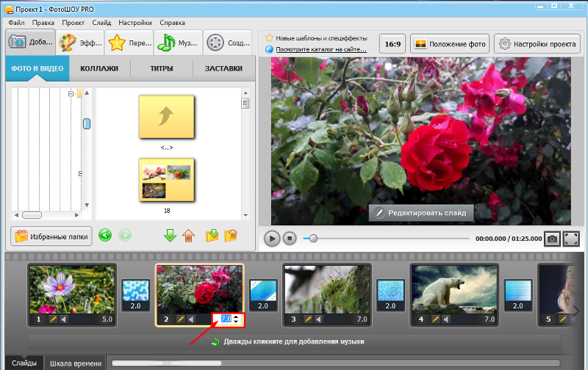Select slide 1 flower thumbnail
588x370 pixels.
[72, 289]
